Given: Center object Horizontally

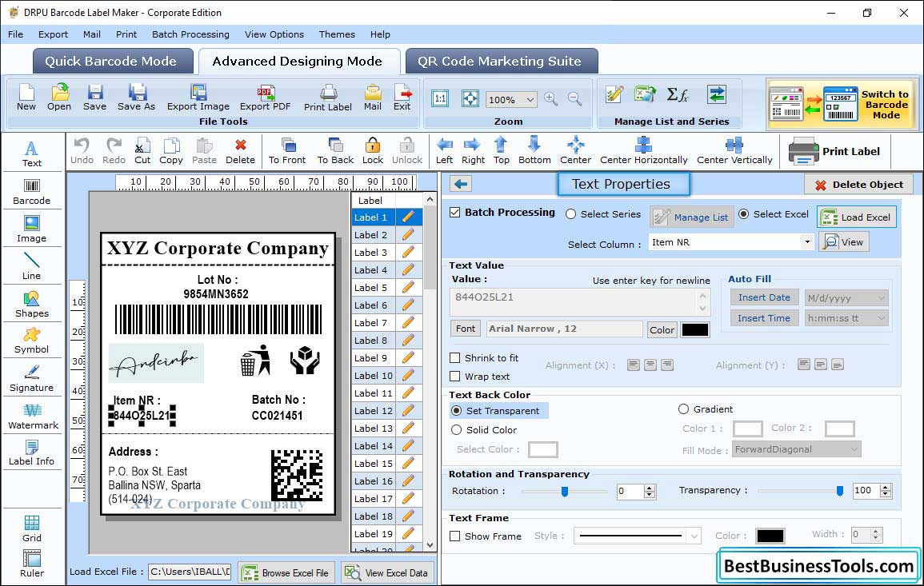Looking at the screenshot, I should [x=643, y=151].
